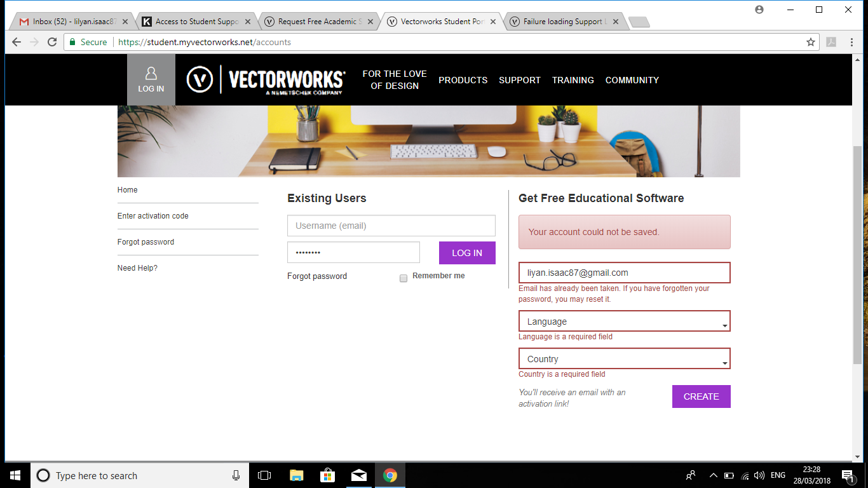Go back to the previous page
The height and width of the screenshot is (488, 868).
[16, 42]
